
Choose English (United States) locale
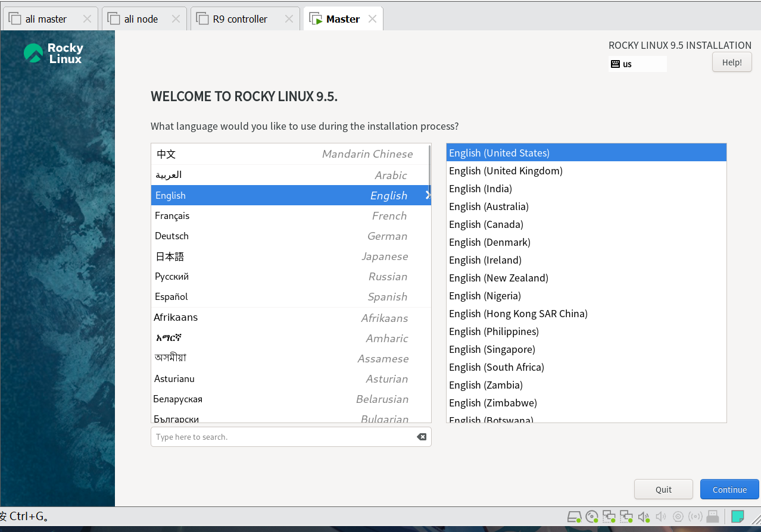click(587, 153)
